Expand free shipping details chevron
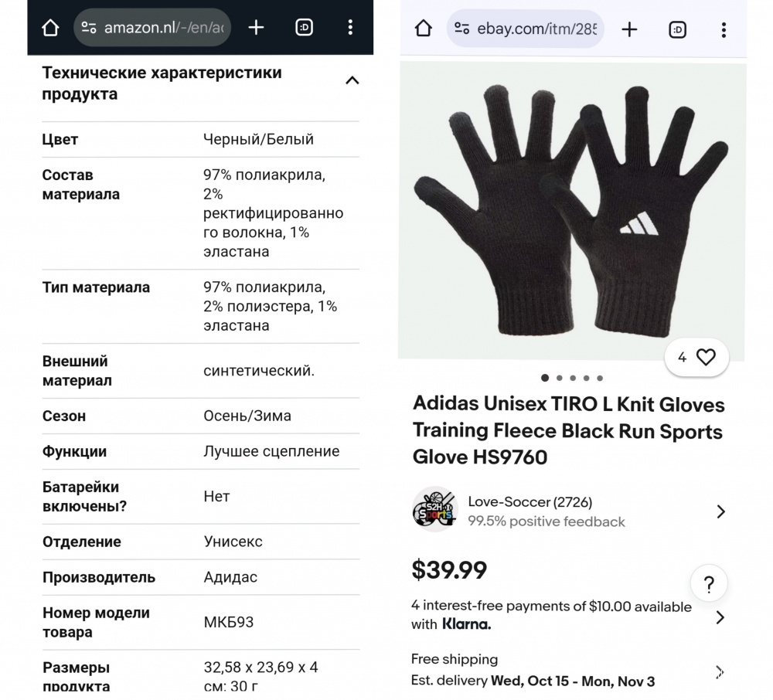The image size is (773, 700). tap(720, 671)
